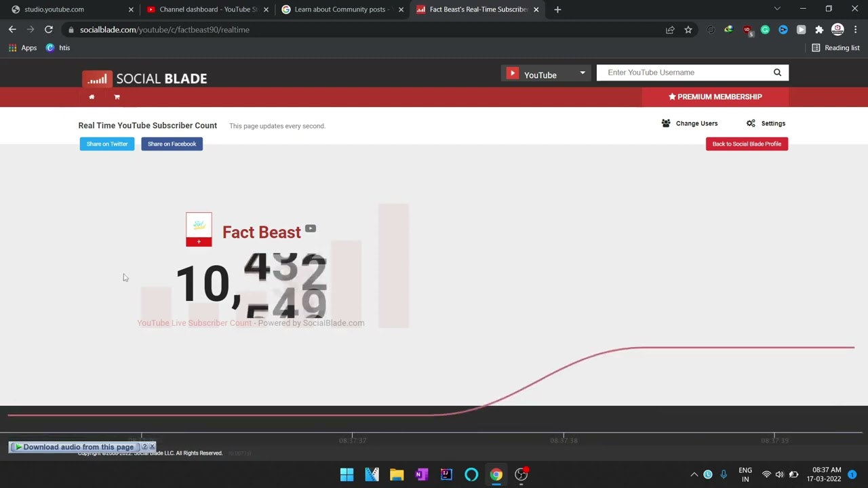Click the ENG IN language indicator
Image resolution: width=868 pixels, height=488 pixels.
(745, 474)
